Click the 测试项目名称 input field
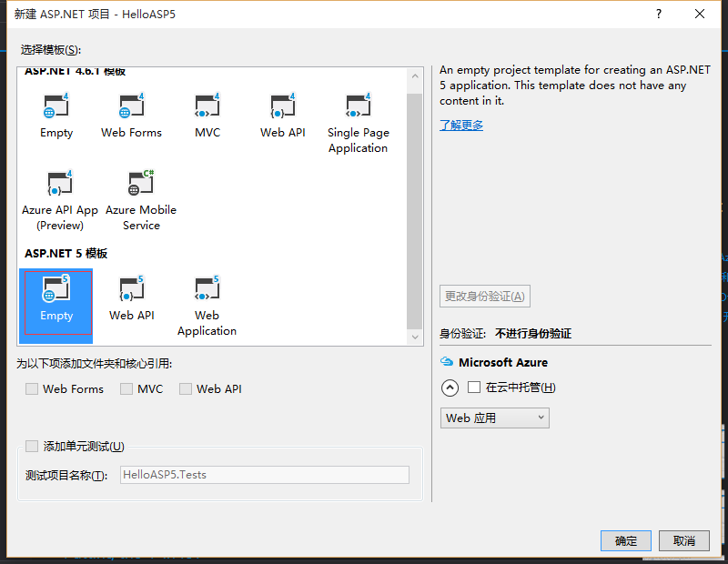This screenshot has height=564, width=728. 265,475
